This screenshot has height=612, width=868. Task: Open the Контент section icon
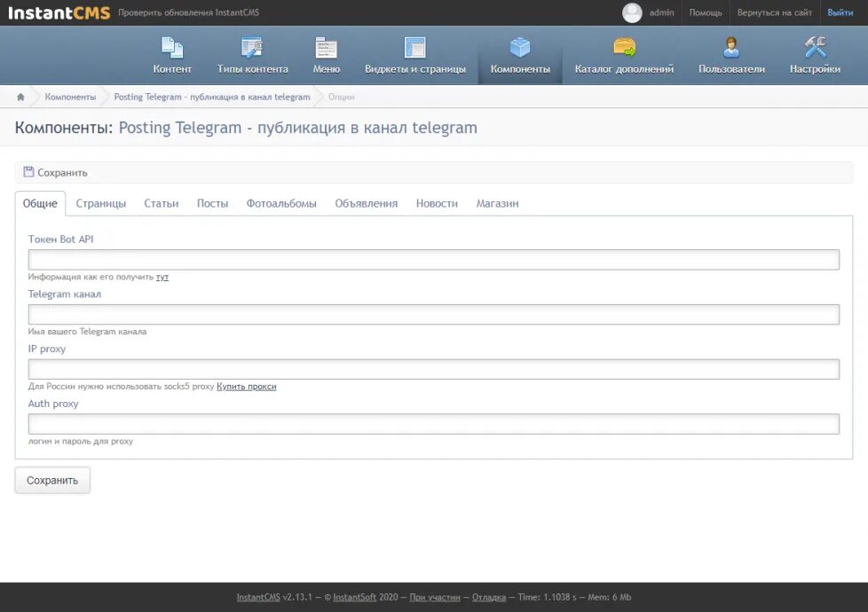[x=172, y=48]
